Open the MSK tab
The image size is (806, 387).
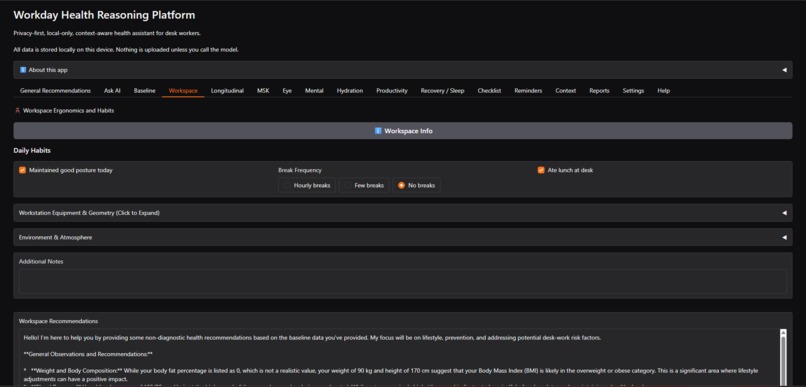[263, 90]
